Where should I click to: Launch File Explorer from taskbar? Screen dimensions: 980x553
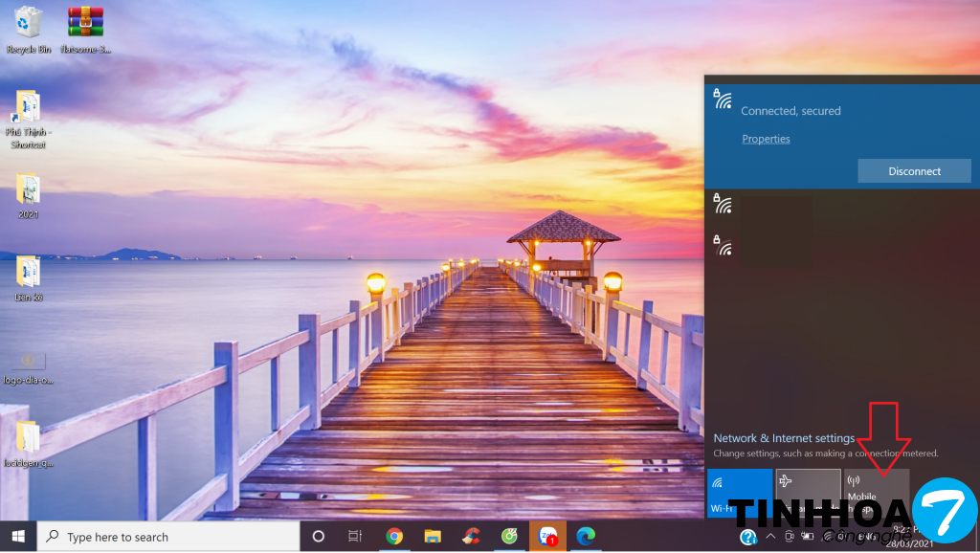point(432,537)
